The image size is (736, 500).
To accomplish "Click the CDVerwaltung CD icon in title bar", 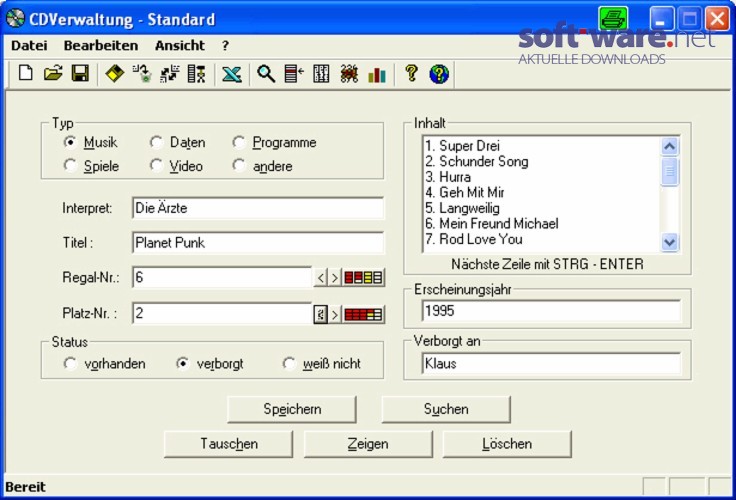I will [15, 19].
